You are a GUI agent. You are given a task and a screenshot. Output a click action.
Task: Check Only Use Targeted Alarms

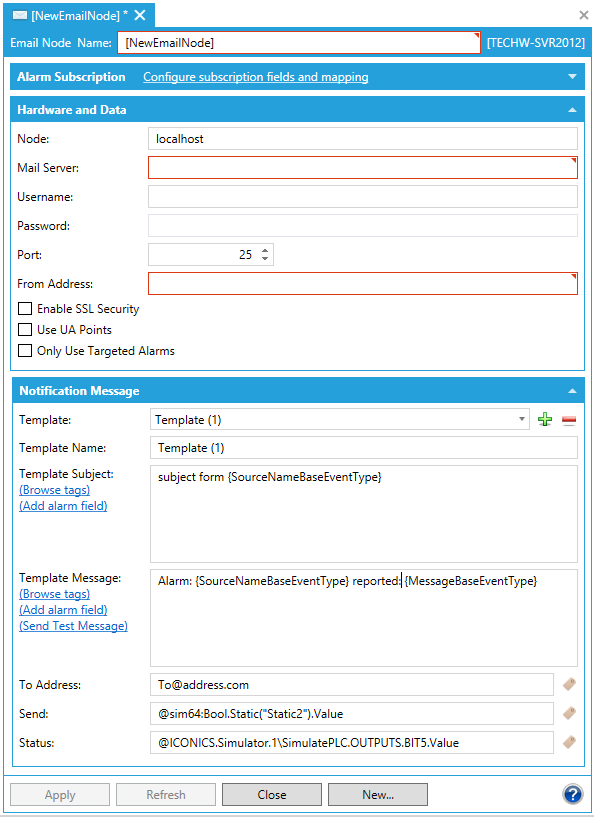[x=26, y=351]
